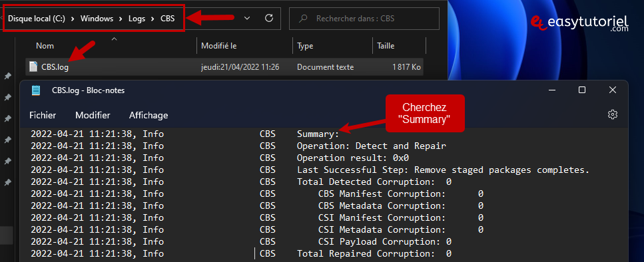Expand the chevron after Logs in the breadcrumb
Screen dimensions: 644x262
point(153,19)
